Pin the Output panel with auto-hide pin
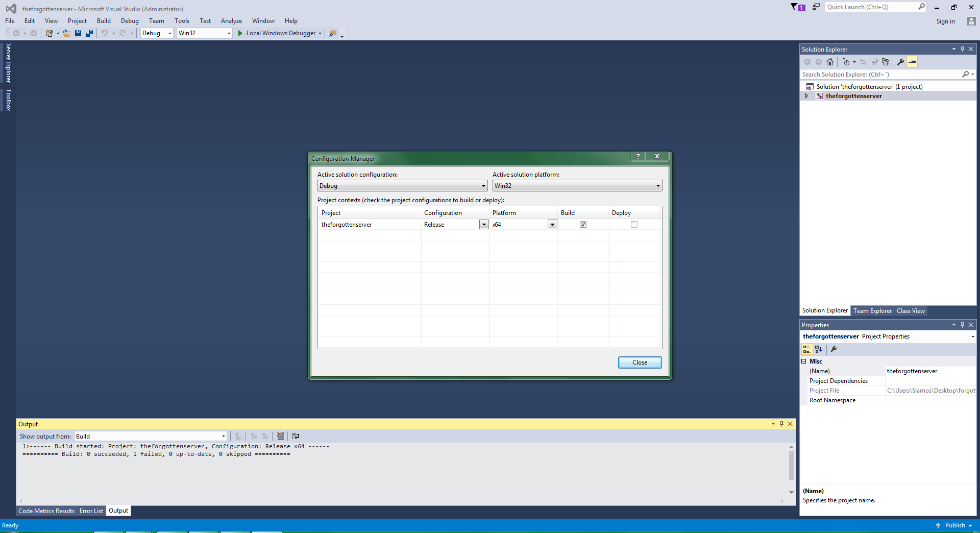This screenshot has height=533, width=980. [x=781, y=424]
